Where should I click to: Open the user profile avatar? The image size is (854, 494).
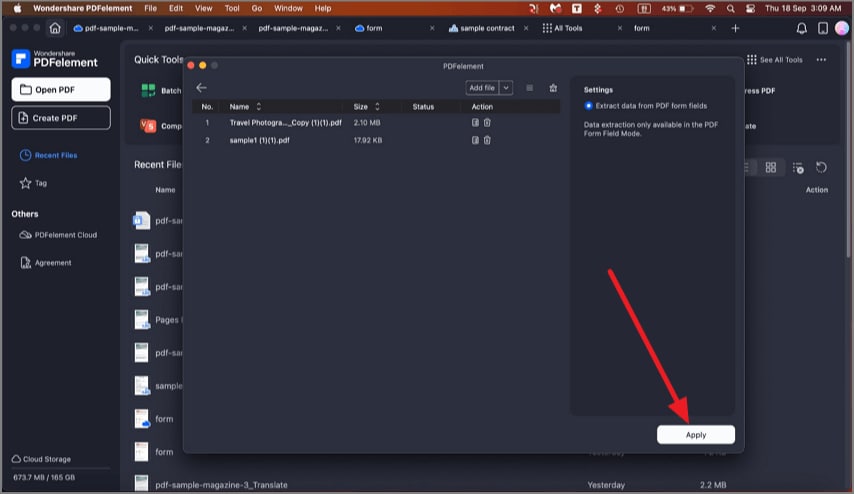pos(842,28)
